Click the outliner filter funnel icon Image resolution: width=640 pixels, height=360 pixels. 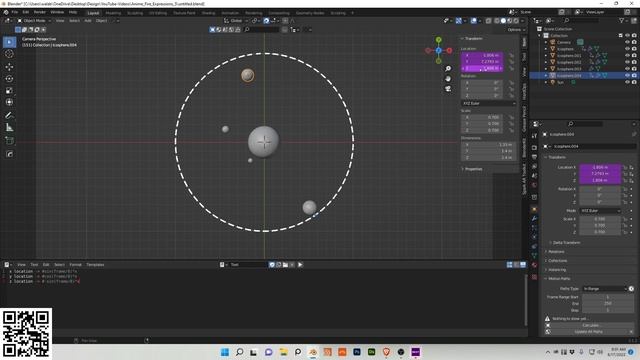(621, 20)
